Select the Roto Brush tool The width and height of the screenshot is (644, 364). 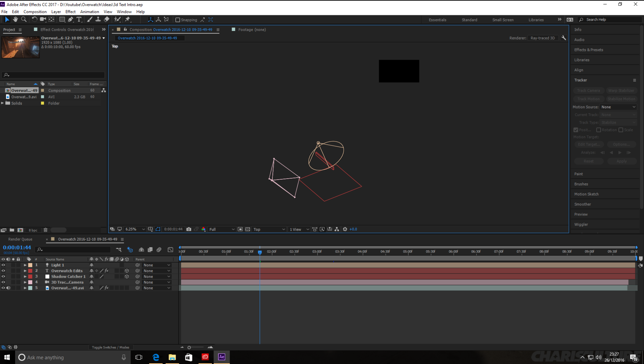pos(117,20)
